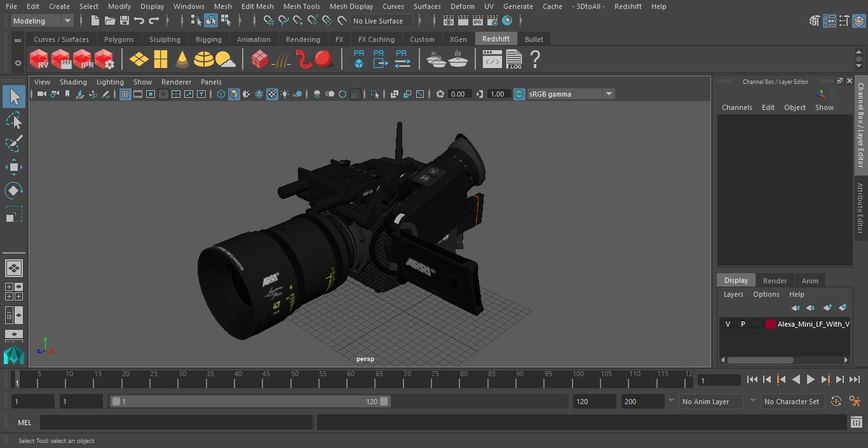
Task: Open Redshift RenderView icon on shelf
Action: tap(39, 60)
